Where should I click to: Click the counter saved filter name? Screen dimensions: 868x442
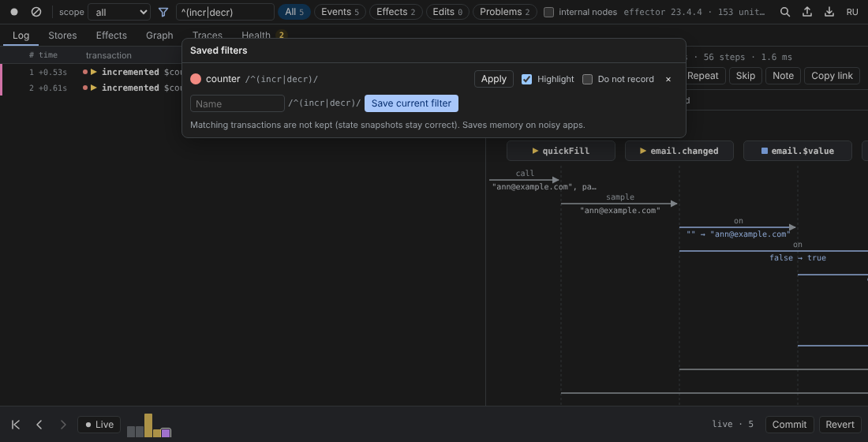coord(223,79)
